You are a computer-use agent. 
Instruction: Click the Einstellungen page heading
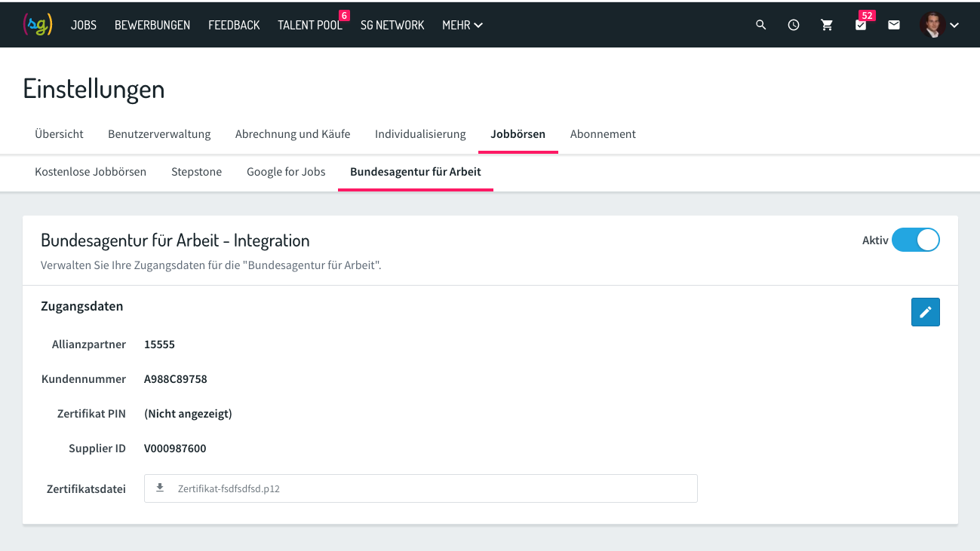[94, 89]
